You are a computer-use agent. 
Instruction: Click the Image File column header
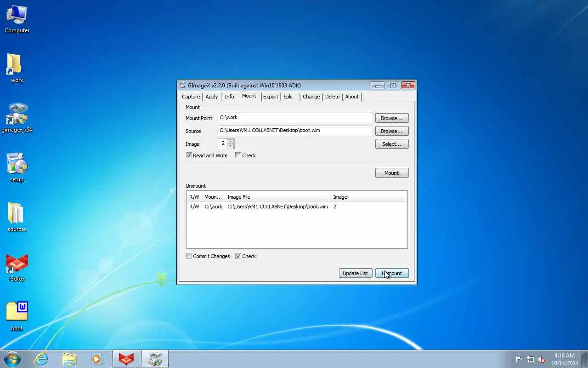pyautogui.click(x=277, y=197)
